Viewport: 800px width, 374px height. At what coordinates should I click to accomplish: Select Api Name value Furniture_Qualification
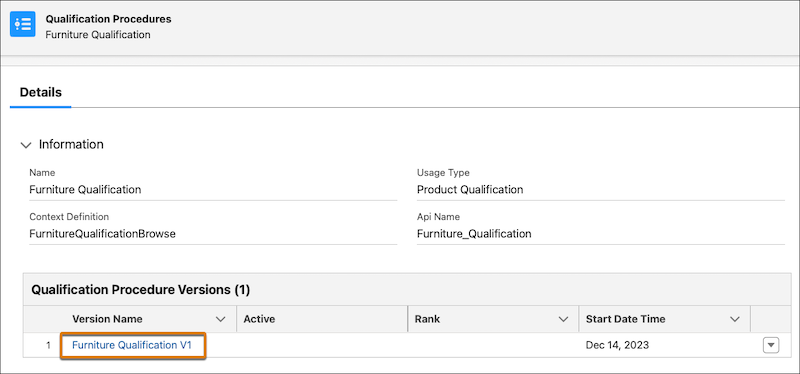tap(474, 234)
